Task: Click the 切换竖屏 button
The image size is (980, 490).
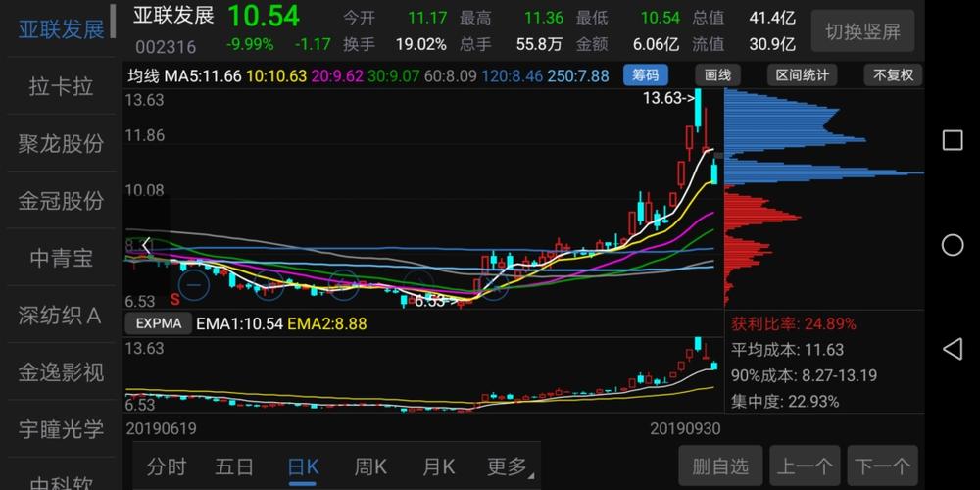Action: tap(862, 30)
